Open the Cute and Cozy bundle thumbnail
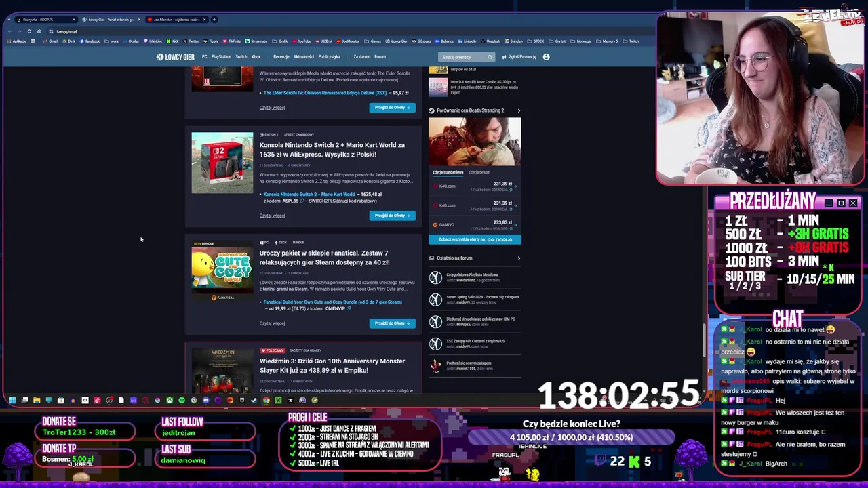Image resolution: width=868 pixels, height=488 pixels. (x=222, y=270)
